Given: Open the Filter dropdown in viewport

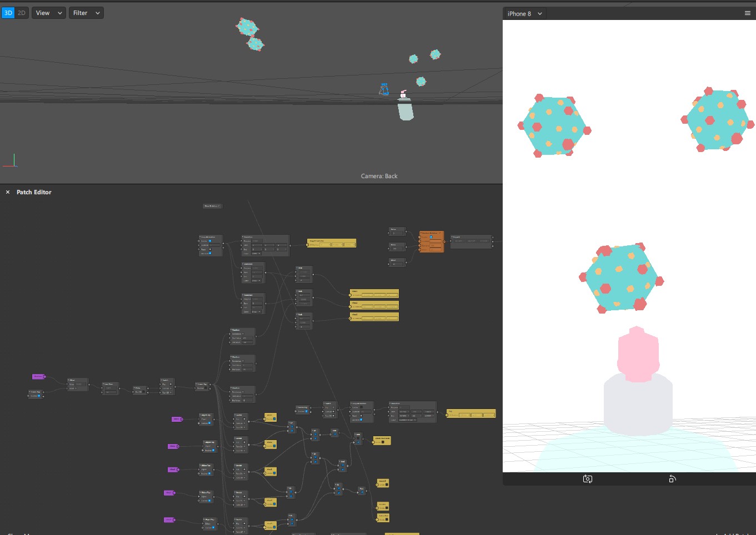Looking at the screenshot, I should (86, 13).
